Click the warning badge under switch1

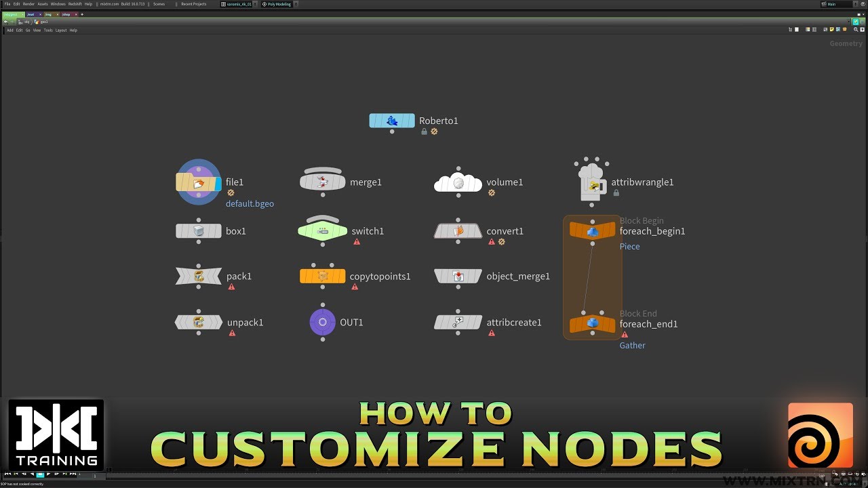click(x=357, y=242)
